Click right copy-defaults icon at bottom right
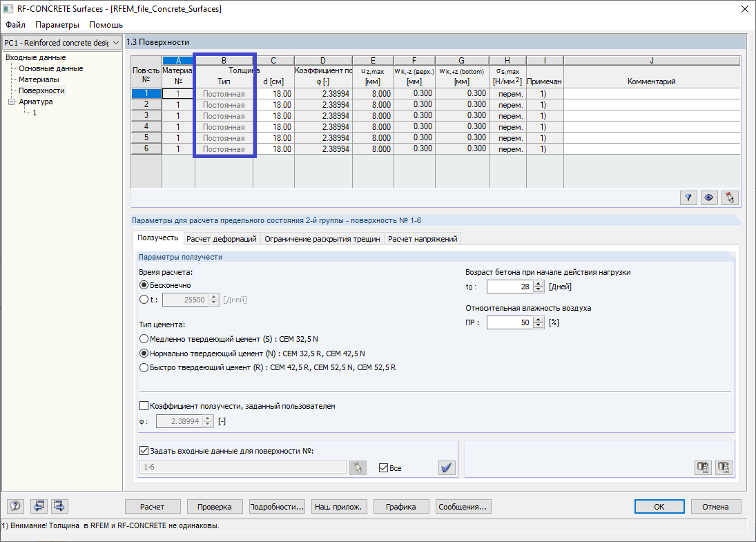756x542 pixels. pyautogui.click(x=724, y=467)
